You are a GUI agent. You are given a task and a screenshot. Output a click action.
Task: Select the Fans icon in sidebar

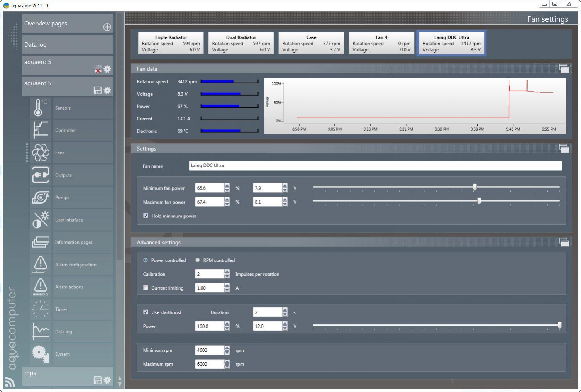click(41, 153)
